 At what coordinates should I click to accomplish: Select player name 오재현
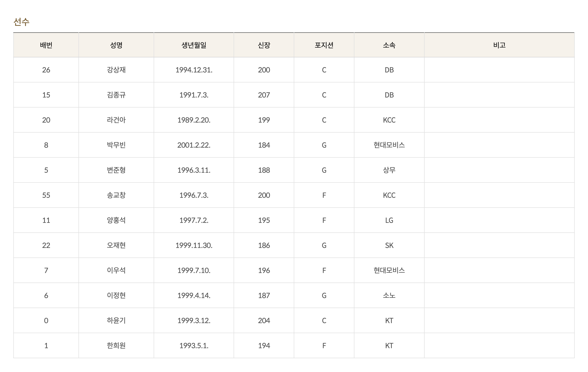pyautogui.click(x=116, y=245)
